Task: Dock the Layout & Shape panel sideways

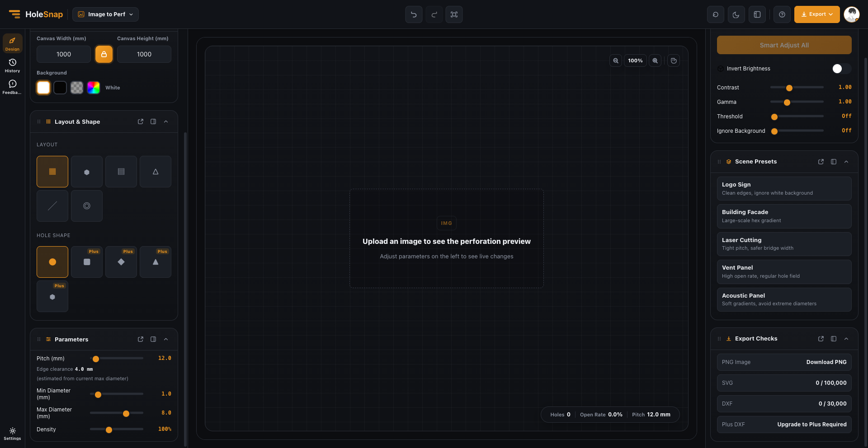Action: point(153,121)
